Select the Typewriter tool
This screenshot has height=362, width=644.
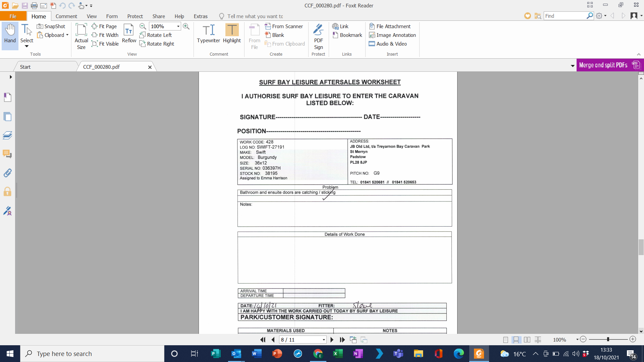pos(208,34)
